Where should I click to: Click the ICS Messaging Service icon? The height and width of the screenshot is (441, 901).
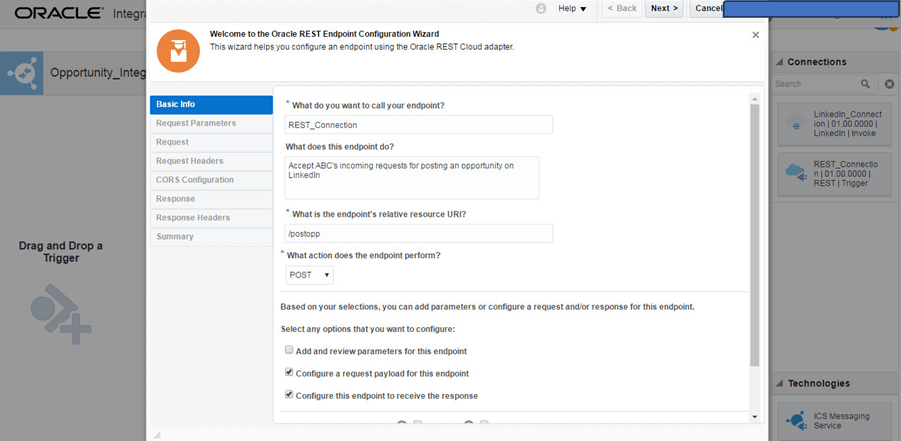point(796,420)
